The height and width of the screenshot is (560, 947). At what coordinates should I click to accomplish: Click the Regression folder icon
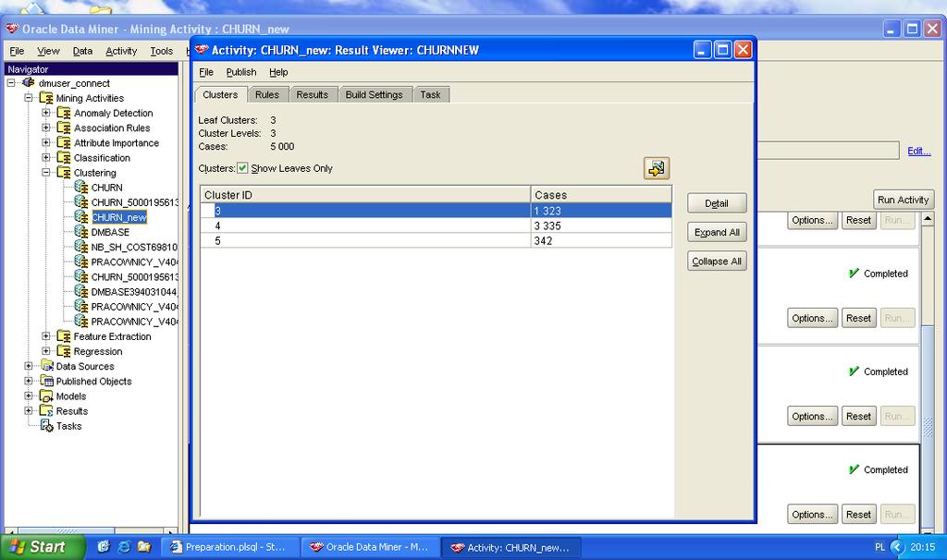64,351
